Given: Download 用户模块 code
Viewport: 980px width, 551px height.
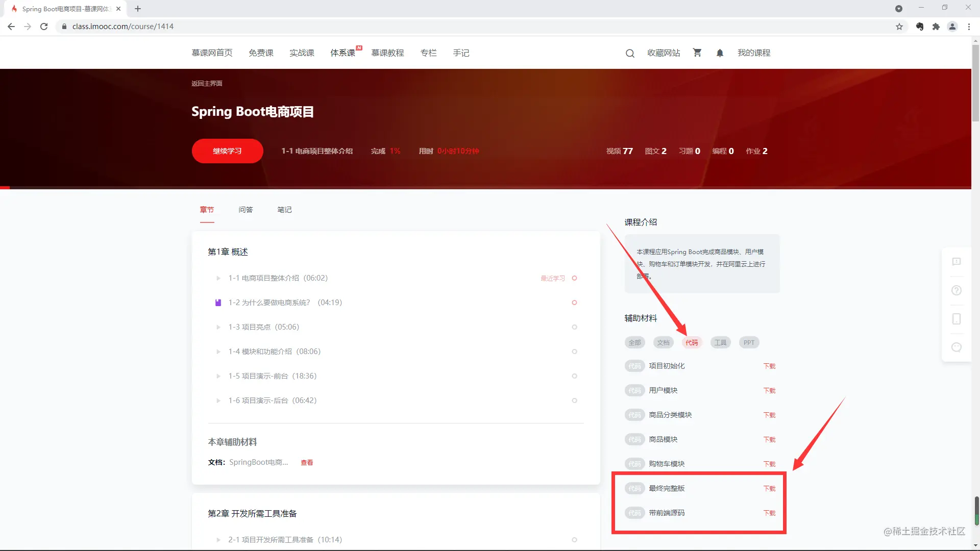Looking at the screenshot, I should coord(769,391).
